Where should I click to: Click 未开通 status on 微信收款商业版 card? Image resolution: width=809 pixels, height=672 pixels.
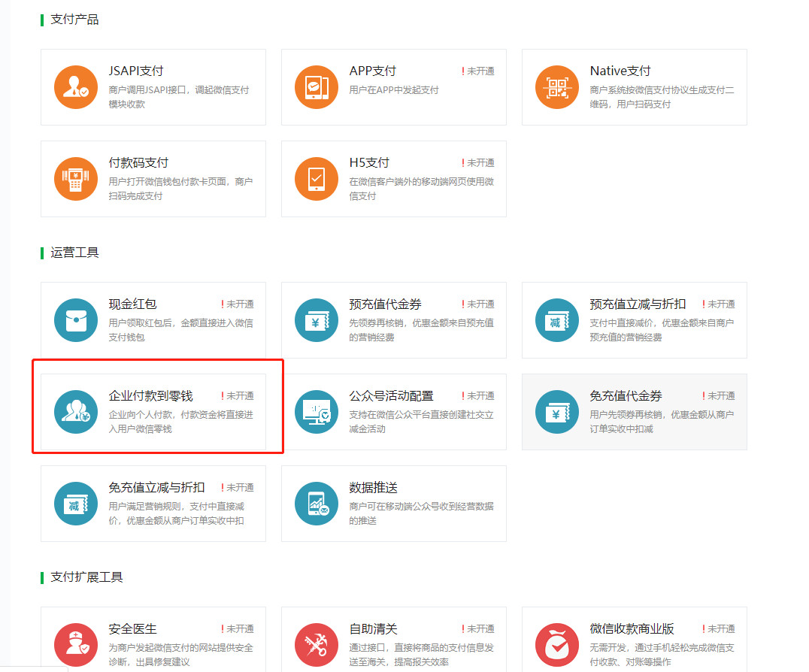click(x=718, y=629)
